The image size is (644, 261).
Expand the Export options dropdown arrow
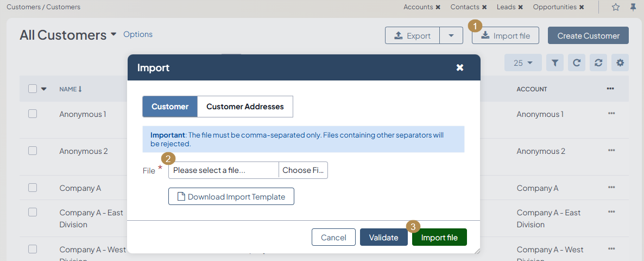pyautogui.click(x=451, y=36)
